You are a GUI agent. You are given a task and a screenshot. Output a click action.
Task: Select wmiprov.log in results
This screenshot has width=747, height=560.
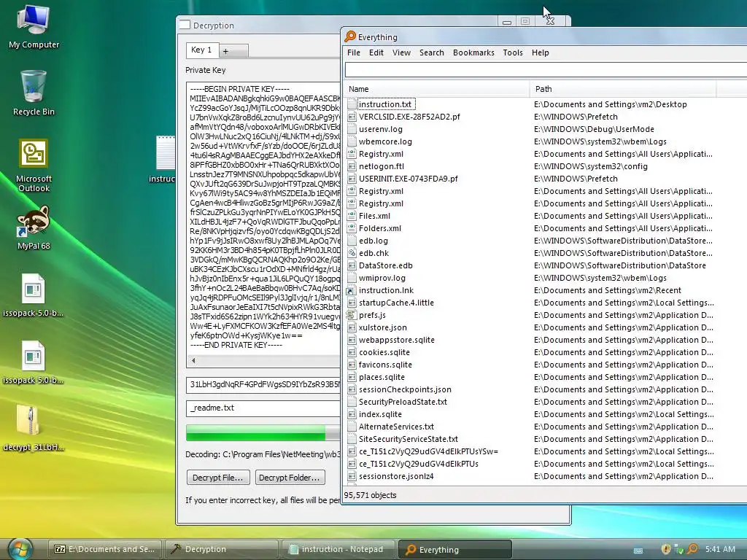[x=382, y=278]
